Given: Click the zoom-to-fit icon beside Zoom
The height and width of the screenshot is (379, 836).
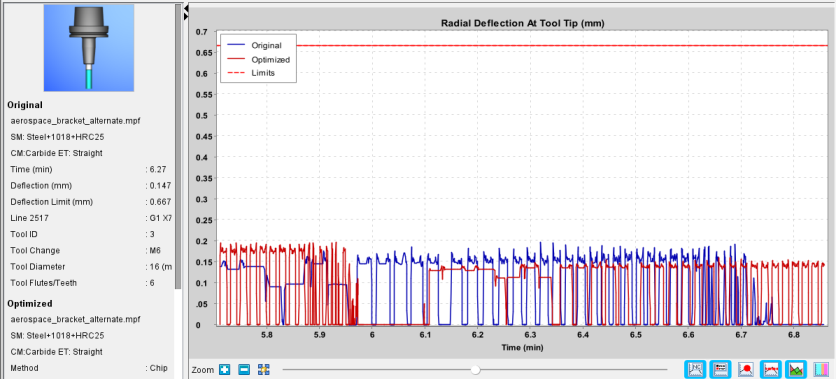Looking at the screenshot, I should click(x=263, y=369).
